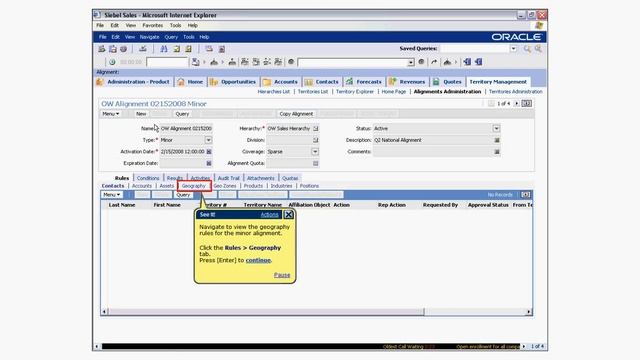Click the green clock timer icon

[112, 62]
